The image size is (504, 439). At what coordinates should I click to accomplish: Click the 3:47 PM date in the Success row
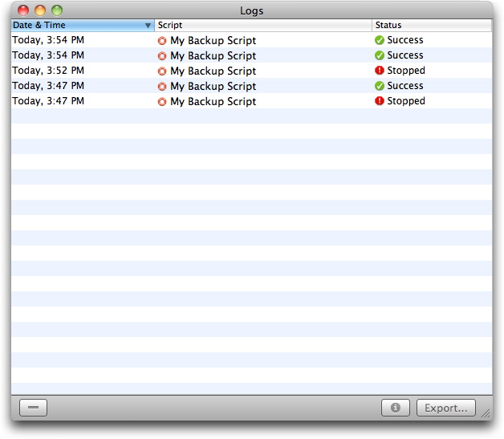pyautogui.click(x=48, y=86)
